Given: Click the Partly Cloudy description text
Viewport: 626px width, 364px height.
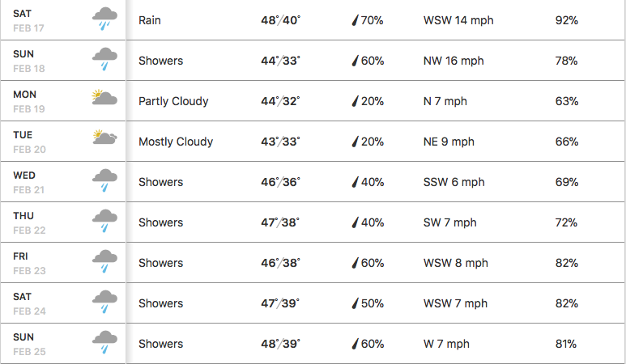Looking at the screenshot, I should (x=173, y=101).
